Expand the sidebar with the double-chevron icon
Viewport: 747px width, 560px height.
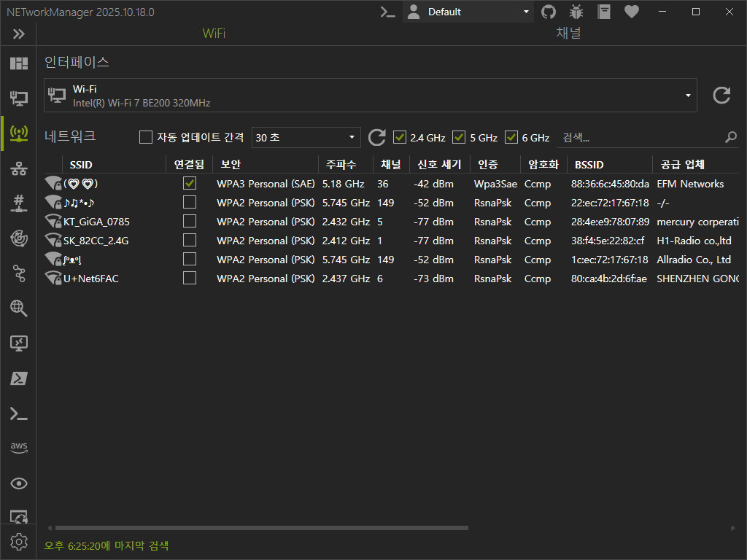(18, 34)
